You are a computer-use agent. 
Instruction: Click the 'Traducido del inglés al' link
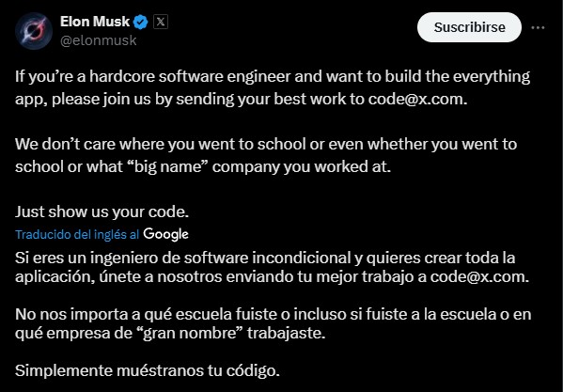tap(77, 234)
